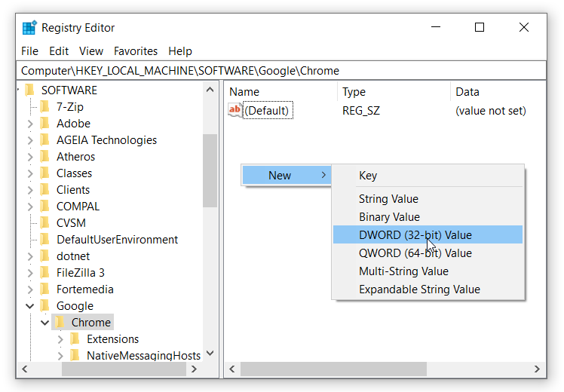Open the Help menu

tap(180, 51)
